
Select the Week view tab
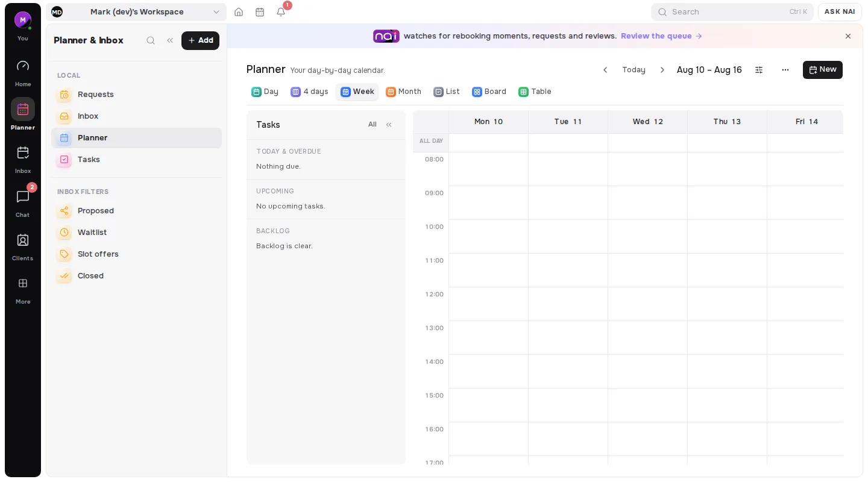pyautogui.click(x=357, y=92)
